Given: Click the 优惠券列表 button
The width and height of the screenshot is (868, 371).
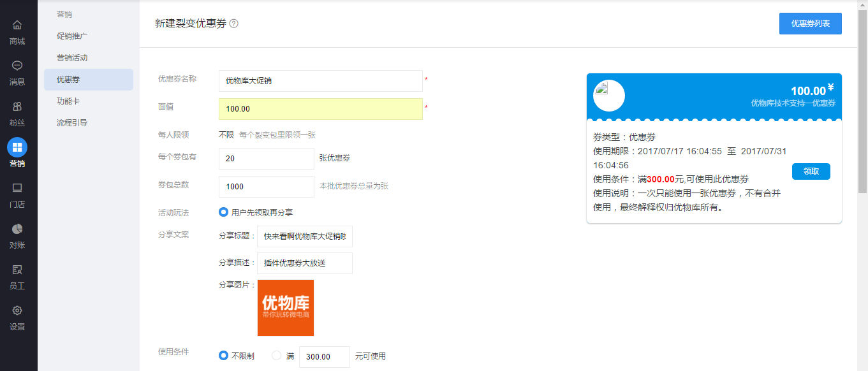Looking at the screenshot, I should pyautogui.click(x=810, y=24).
